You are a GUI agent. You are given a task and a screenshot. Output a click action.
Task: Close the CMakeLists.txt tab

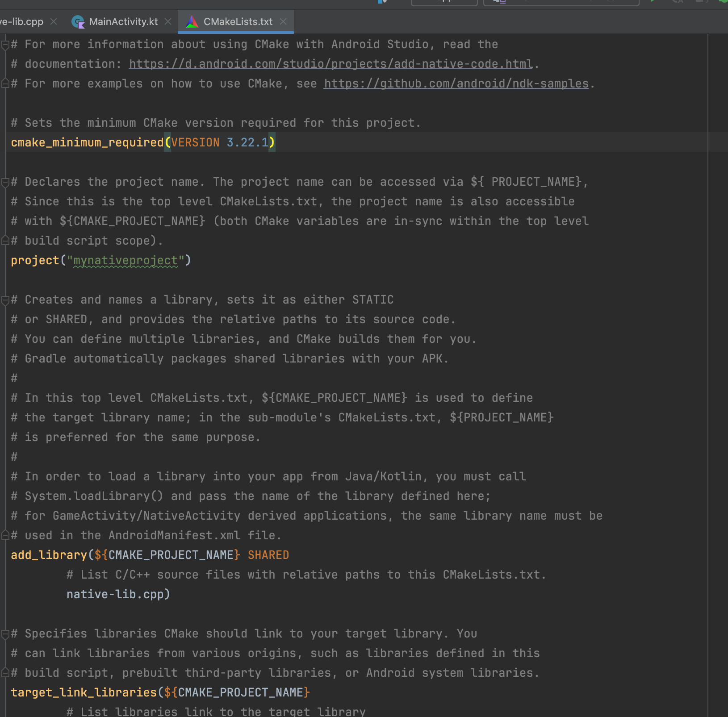(283, 21)
